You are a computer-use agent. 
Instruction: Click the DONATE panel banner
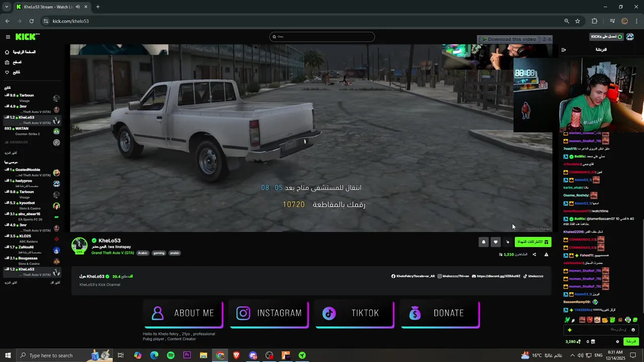pos(440,314)
